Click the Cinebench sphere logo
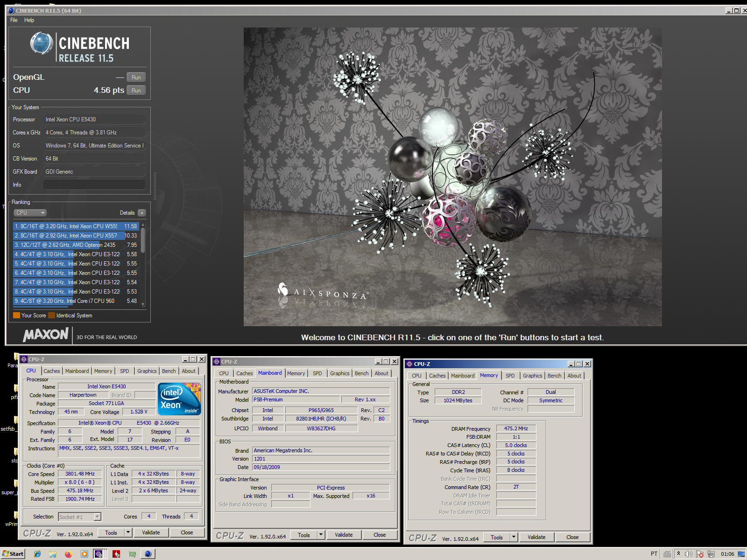Image resolution: width=747 pixels, height=560 pixels. pos(41,43)
